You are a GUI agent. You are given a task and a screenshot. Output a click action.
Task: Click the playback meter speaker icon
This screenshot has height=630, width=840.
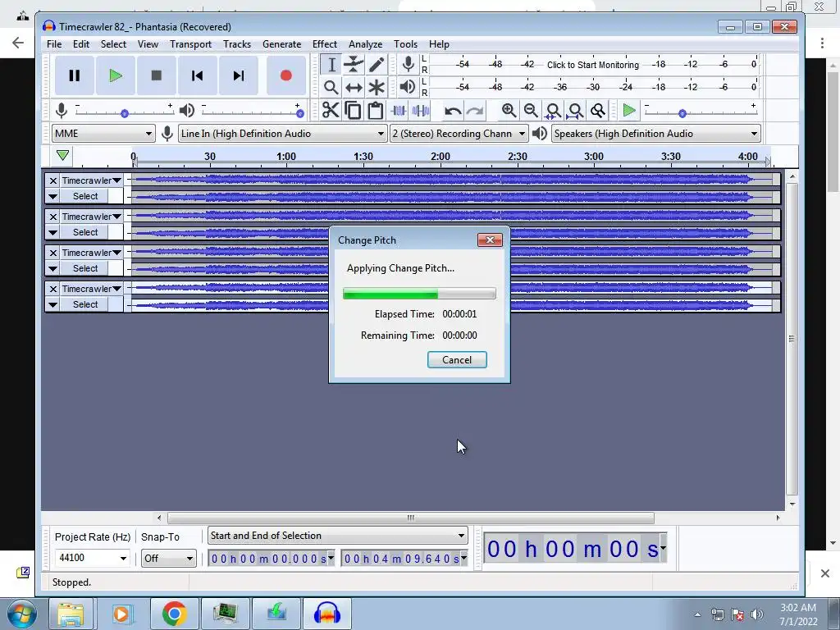[x=408, y=87]
